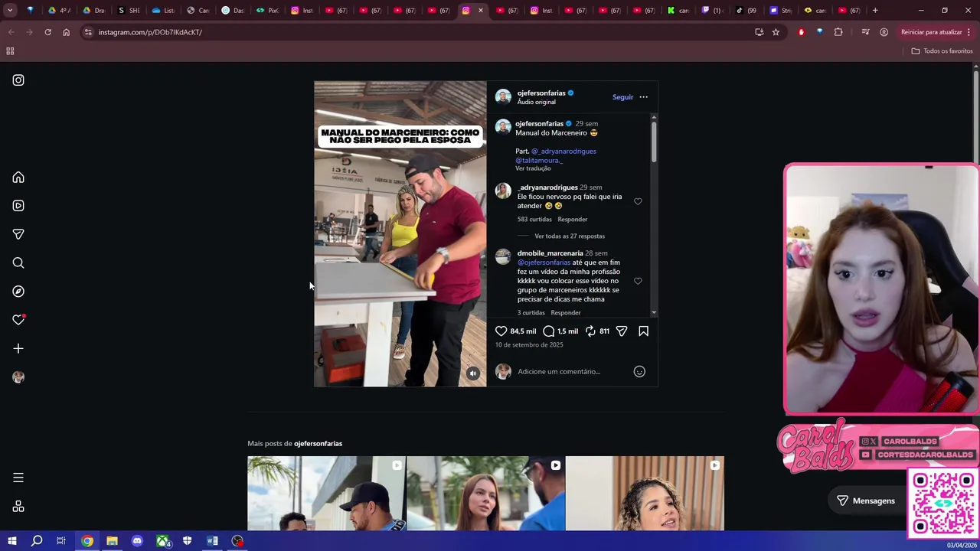Open Instagram search magnifier in sidebar
980x551 pixels.
click(18, 263)
